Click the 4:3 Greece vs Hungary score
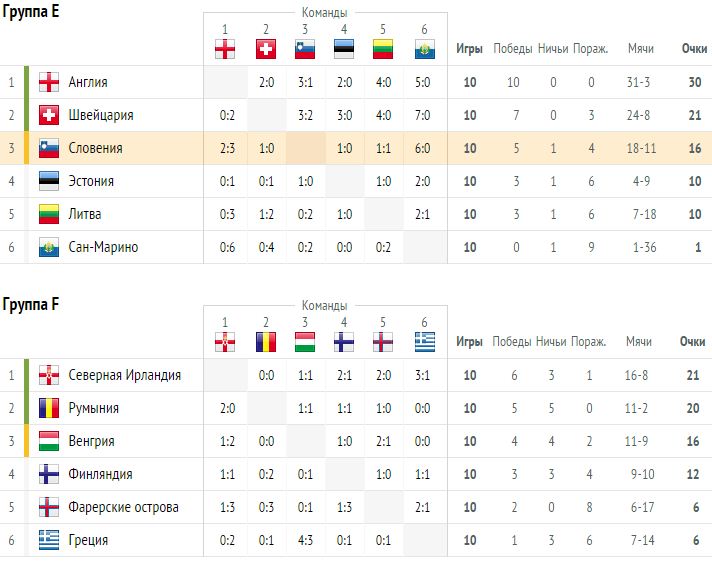Image resolution: width=712 pixels, height=563 pixels. [x=305, y=540]
